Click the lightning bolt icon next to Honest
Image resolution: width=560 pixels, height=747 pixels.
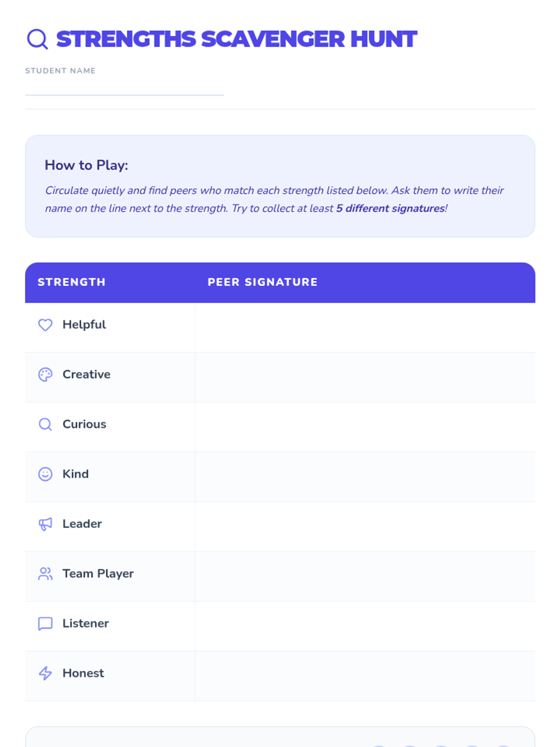[45, 673]
